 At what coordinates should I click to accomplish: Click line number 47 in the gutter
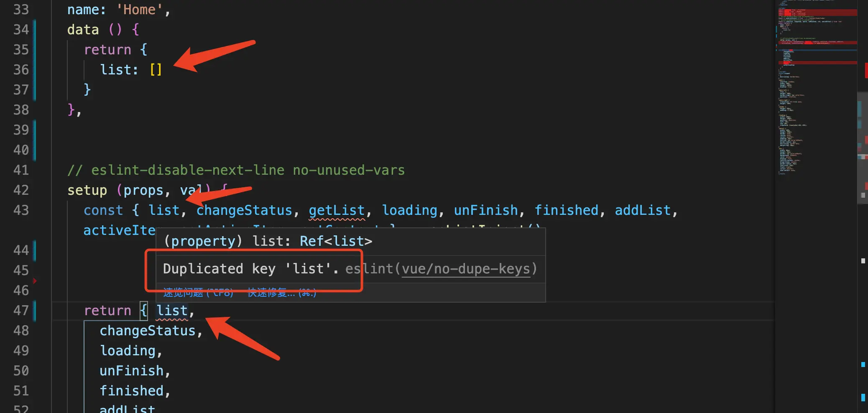[x=21, y=311]
